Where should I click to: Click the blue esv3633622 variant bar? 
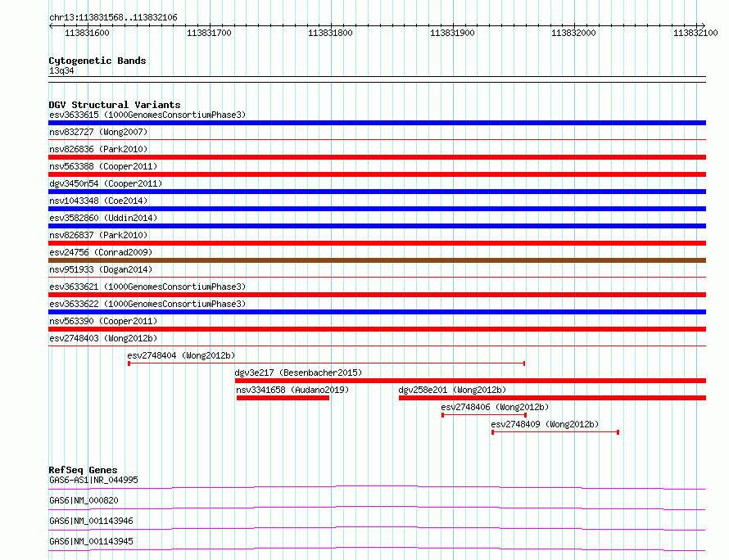point(377,312)
